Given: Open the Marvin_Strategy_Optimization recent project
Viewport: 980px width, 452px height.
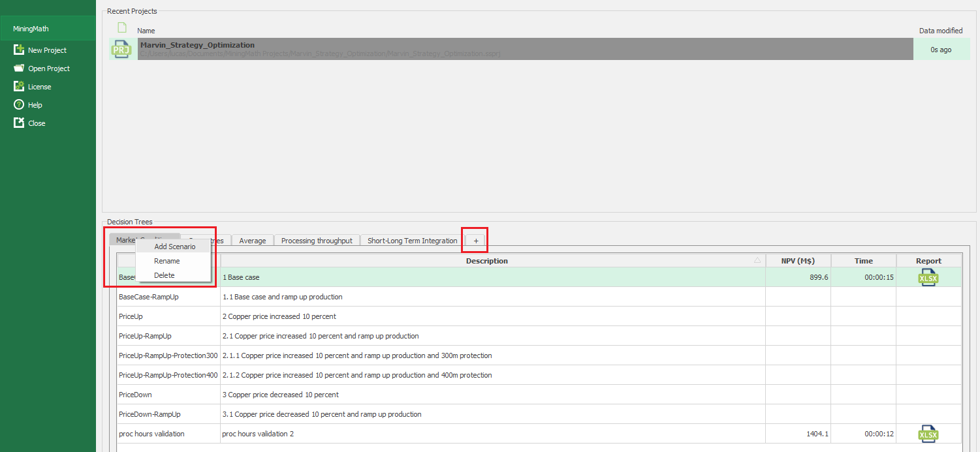Looking at the screenshot, I should point(197,45).
